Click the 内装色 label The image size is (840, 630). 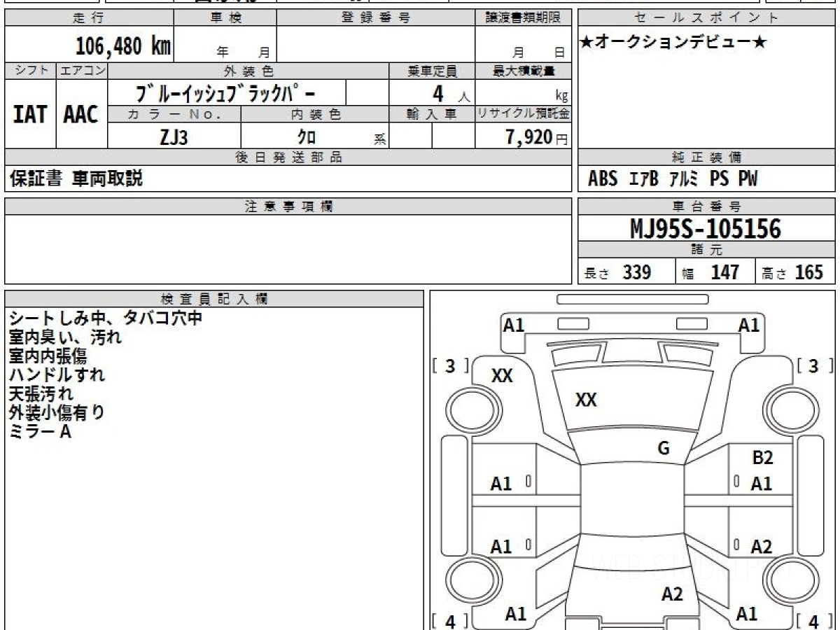pos(315,114)
